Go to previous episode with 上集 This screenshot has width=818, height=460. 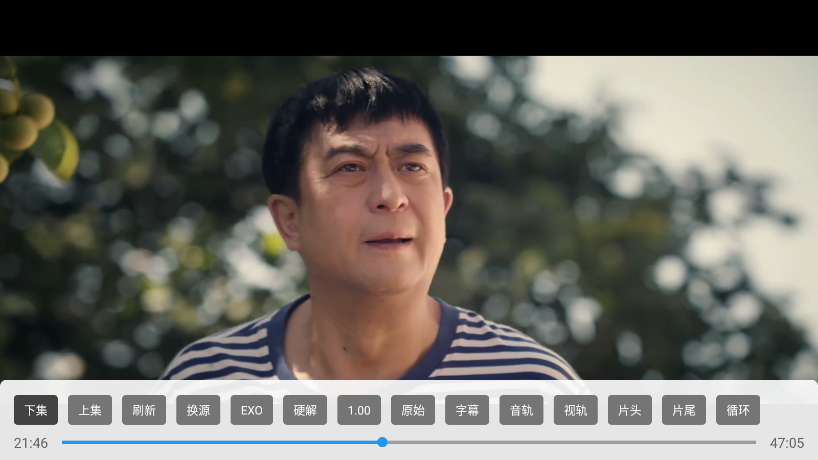click(90, 410)
